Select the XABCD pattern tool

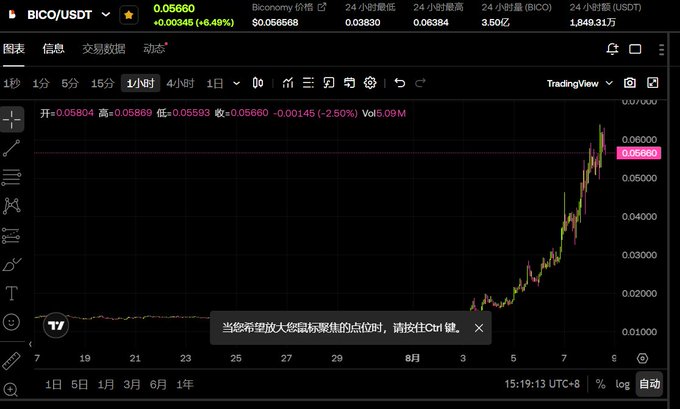click(x=12, y=206)
